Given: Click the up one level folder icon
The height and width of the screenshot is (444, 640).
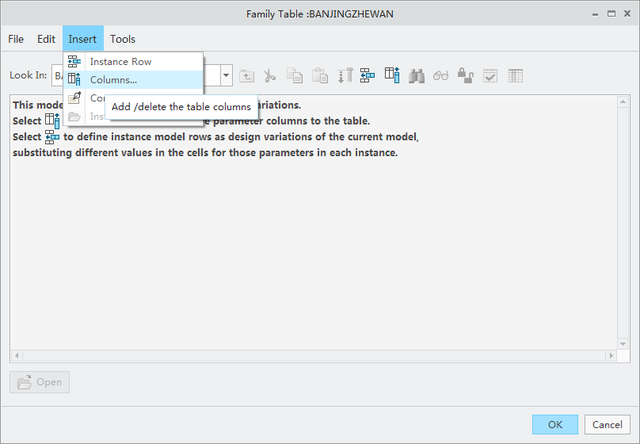Looking at the screenshot, I should click(247, 76).
